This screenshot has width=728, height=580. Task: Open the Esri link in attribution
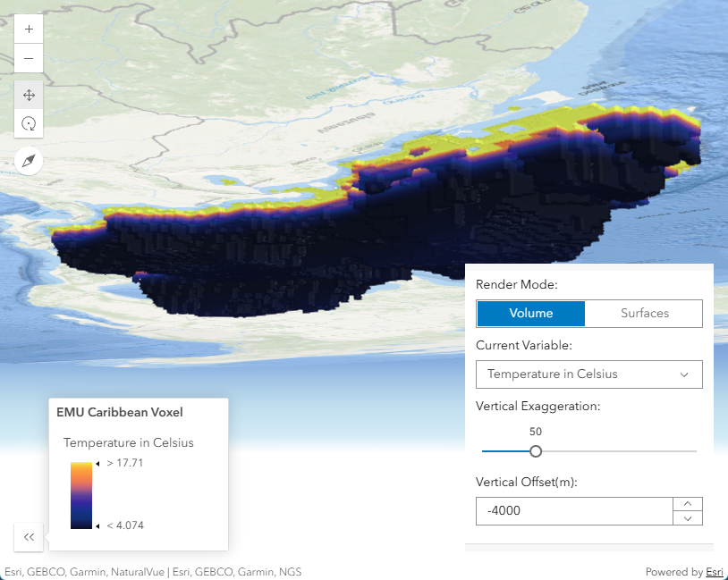tap(714, 572)
